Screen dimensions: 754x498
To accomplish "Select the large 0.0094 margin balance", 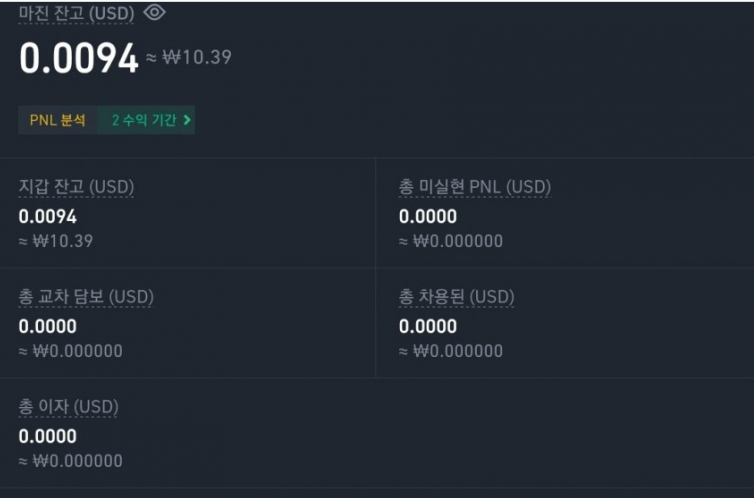I will (78, 59).
